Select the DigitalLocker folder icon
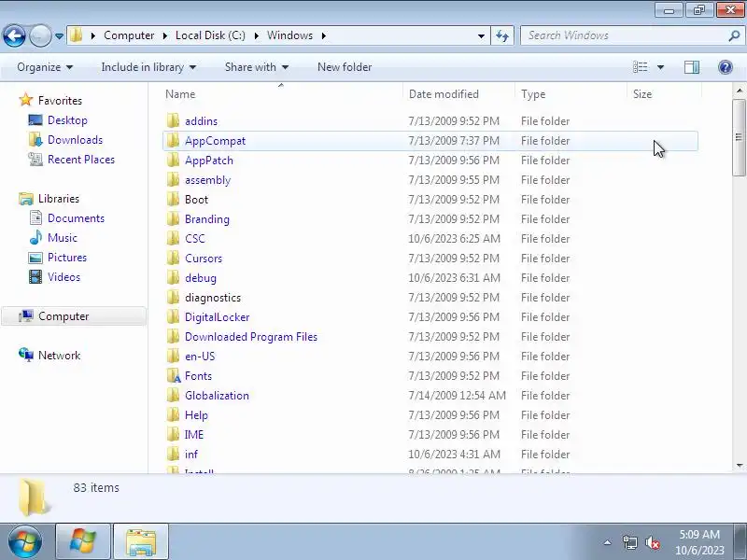 [173, 316]
